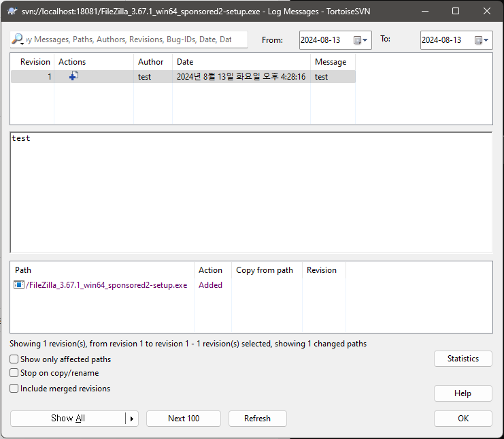Close the Log Messages window
Viewport: 504px width, 439px height.
click(486, 12)
